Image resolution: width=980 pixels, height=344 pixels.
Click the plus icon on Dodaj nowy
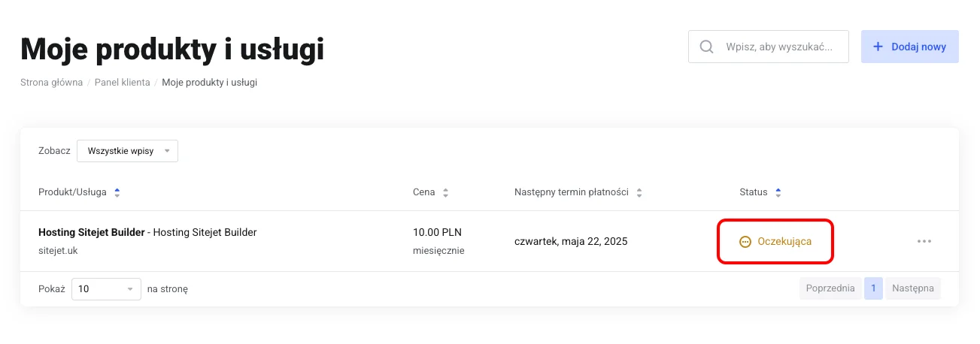point(878,47)
